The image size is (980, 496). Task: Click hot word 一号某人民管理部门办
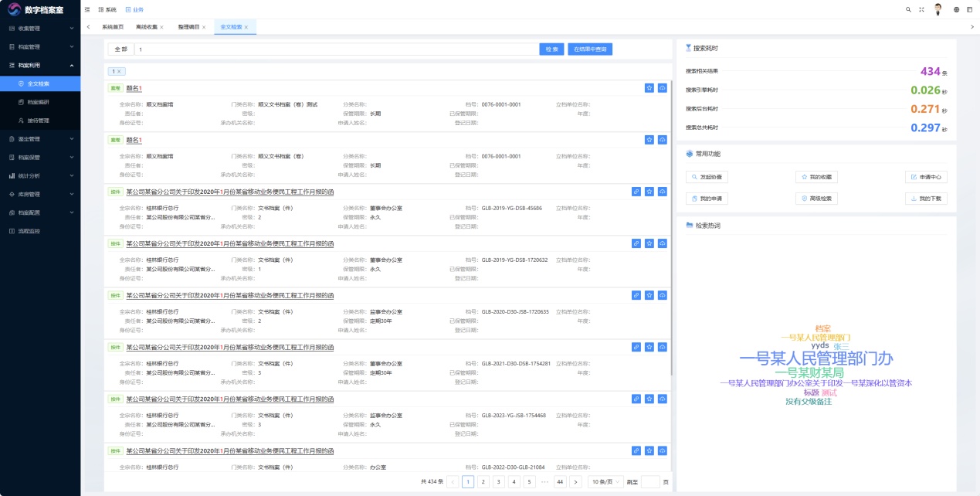point(816,358)
